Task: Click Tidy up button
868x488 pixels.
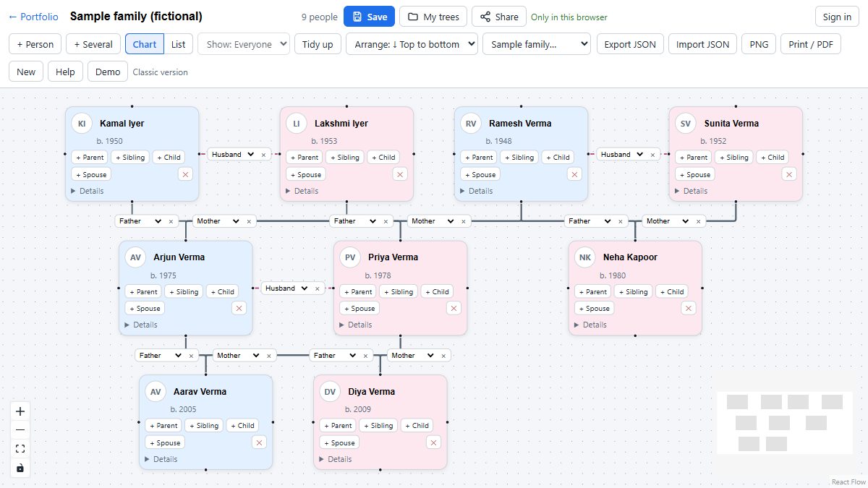Action: pos(318,44)
